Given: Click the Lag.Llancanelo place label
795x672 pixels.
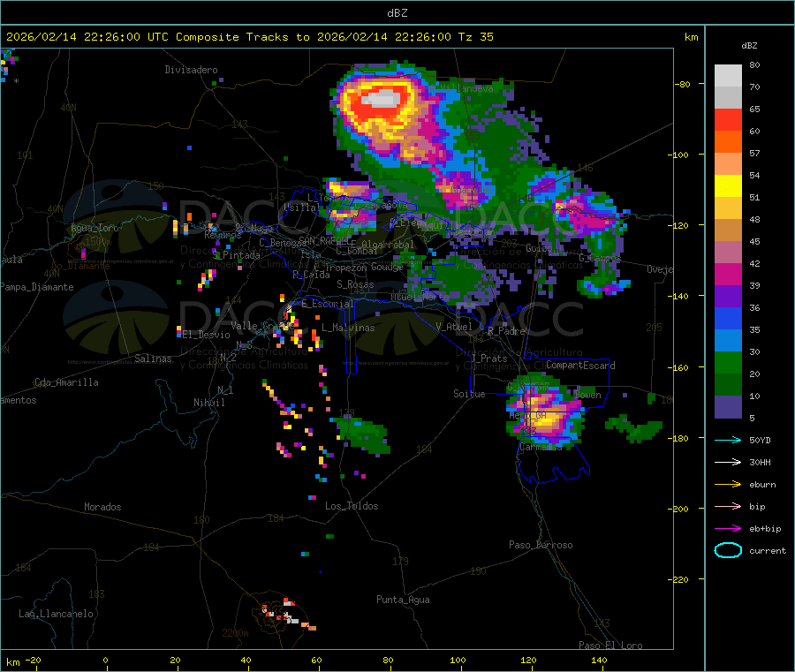Looking at the screenshot, I should [x=56, y=614].
